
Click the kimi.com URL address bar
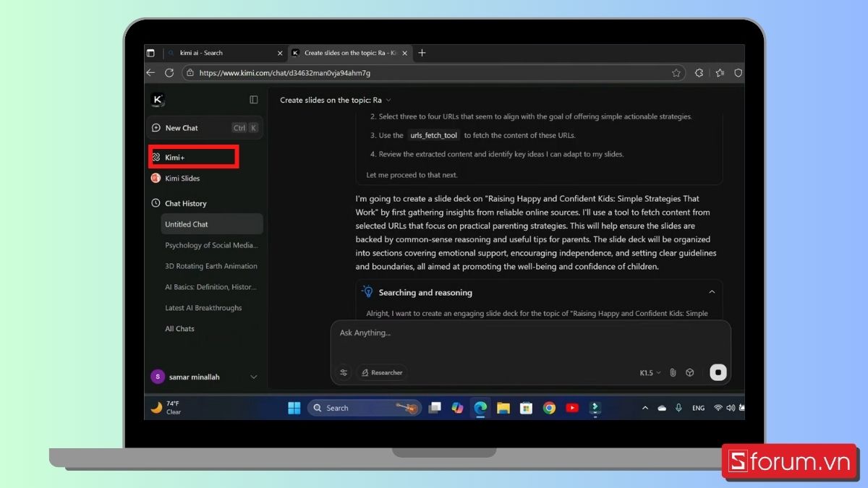(x=433, y=73)
